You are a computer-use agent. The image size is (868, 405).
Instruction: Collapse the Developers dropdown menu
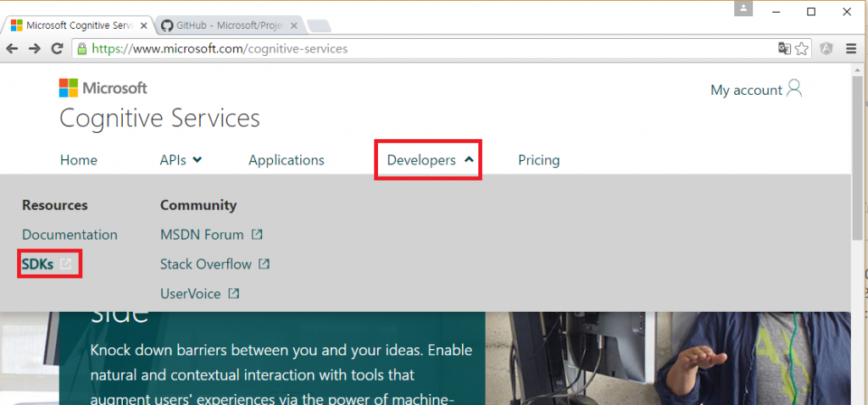pos(429,160)
